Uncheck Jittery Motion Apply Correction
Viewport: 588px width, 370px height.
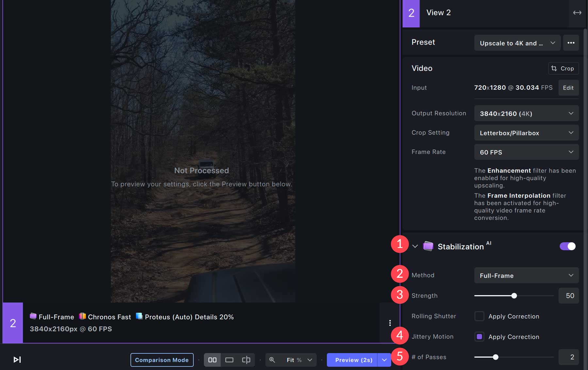[479, 336]
